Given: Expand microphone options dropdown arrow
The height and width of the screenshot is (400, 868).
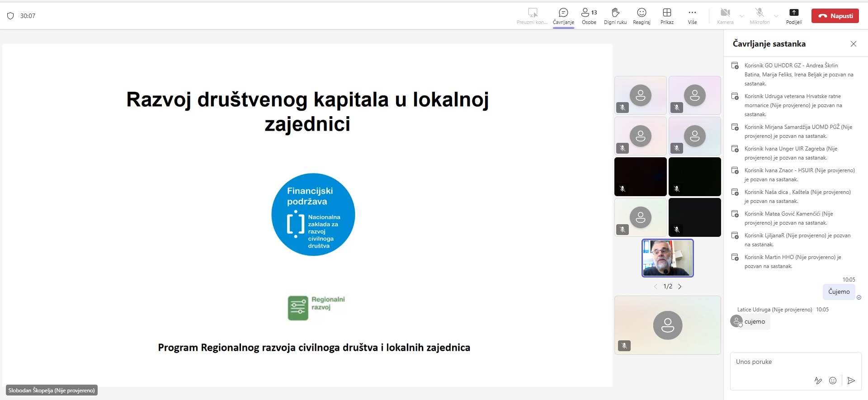Looking at the screenshot, I should [776, 16].
